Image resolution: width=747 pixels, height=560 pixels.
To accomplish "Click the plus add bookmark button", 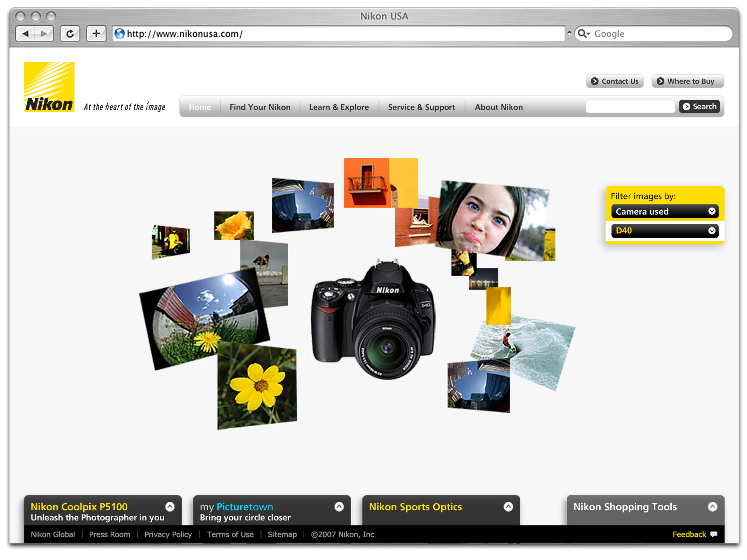I will pyautogui.click(x=96, y=34).
